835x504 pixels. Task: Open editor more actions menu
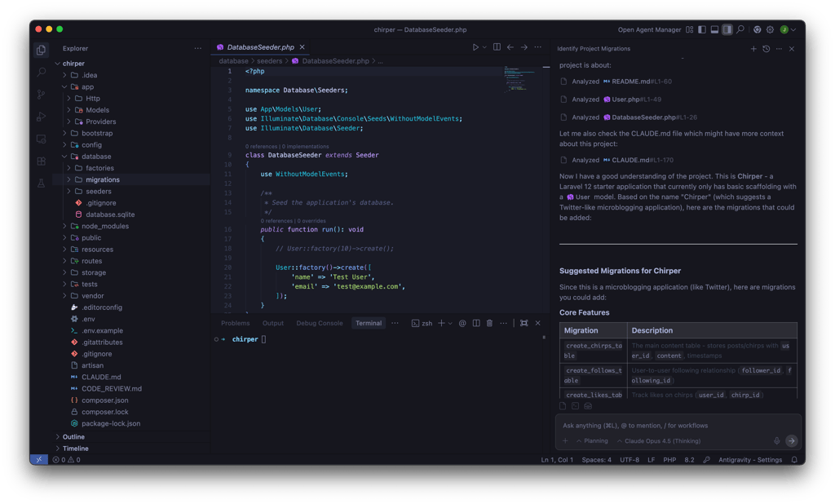(538, 47)
